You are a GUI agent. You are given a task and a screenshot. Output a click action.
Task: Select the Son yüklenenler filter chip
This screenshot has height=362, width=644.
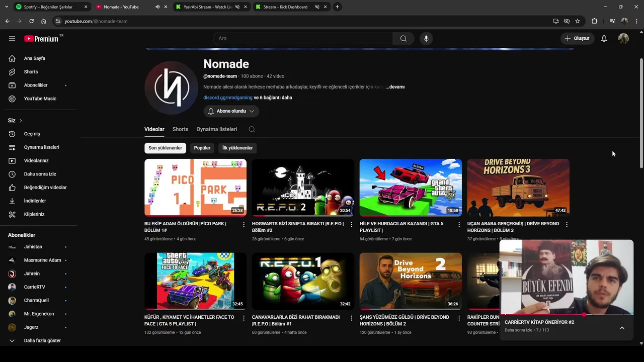pyautogui.click(x=165, y=148)
